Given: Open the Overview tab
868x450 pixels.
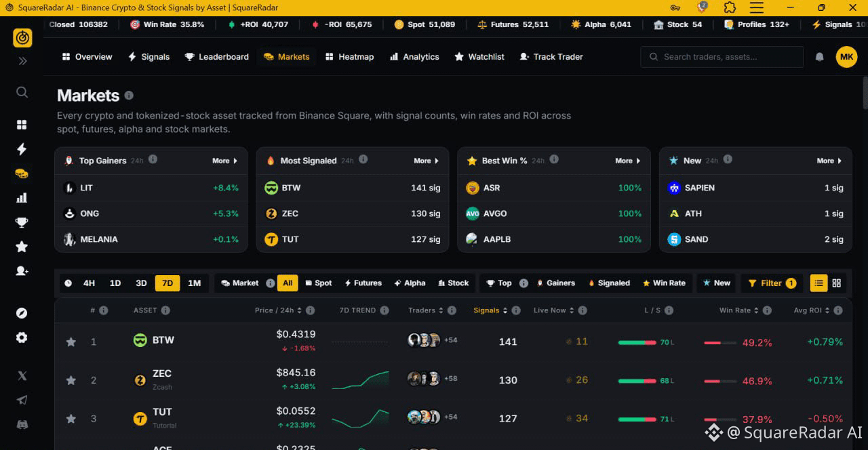Looking at the screenshot, I should 87,57.
